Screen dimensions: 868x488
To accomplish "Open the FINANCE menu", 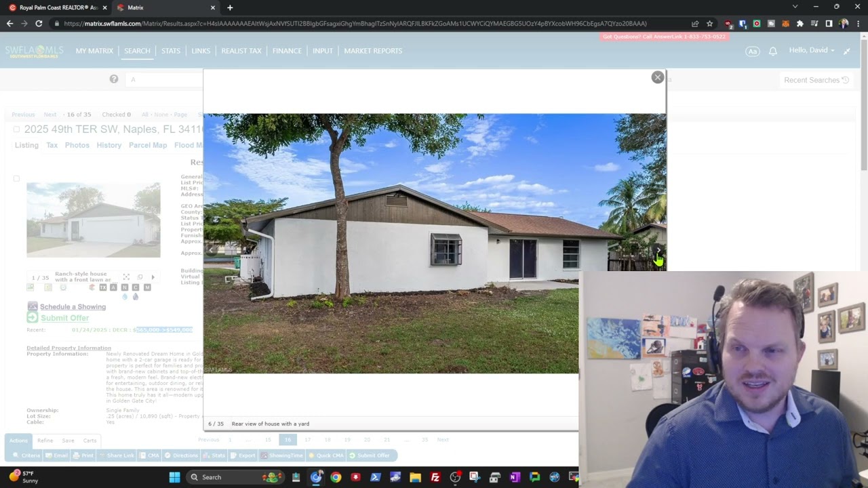I will [x=287, y=51].
